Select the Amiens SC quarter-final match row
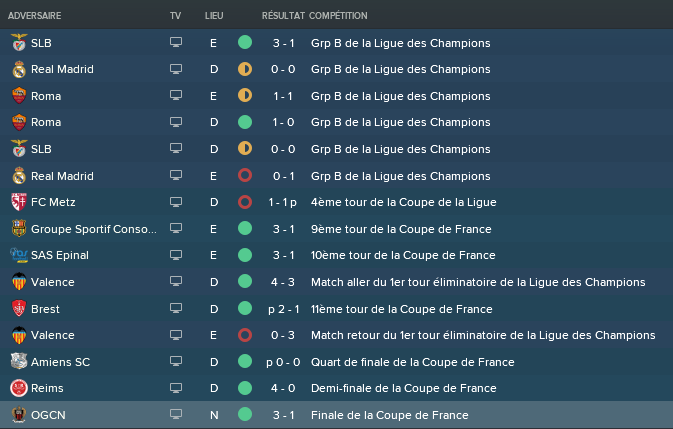This screenshot has height=429, width=673. [336, 362]
